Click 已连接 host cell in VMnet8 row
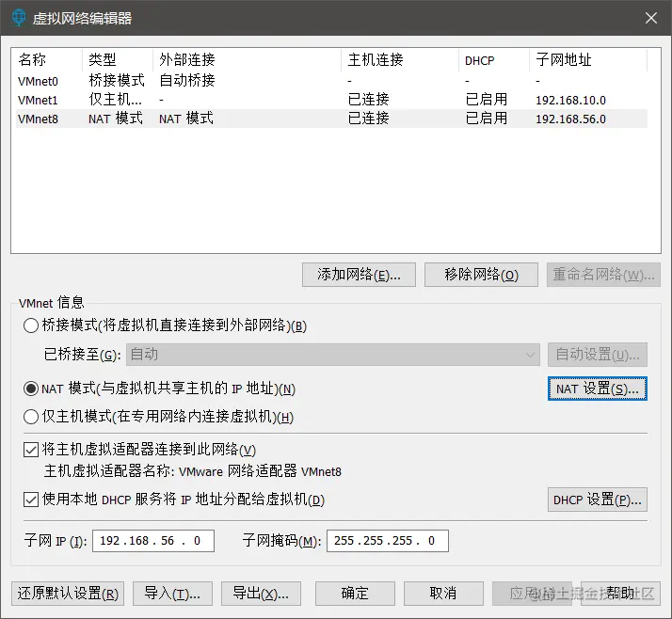The height and width of the screenshot is (619, 672). pos(369,119)
